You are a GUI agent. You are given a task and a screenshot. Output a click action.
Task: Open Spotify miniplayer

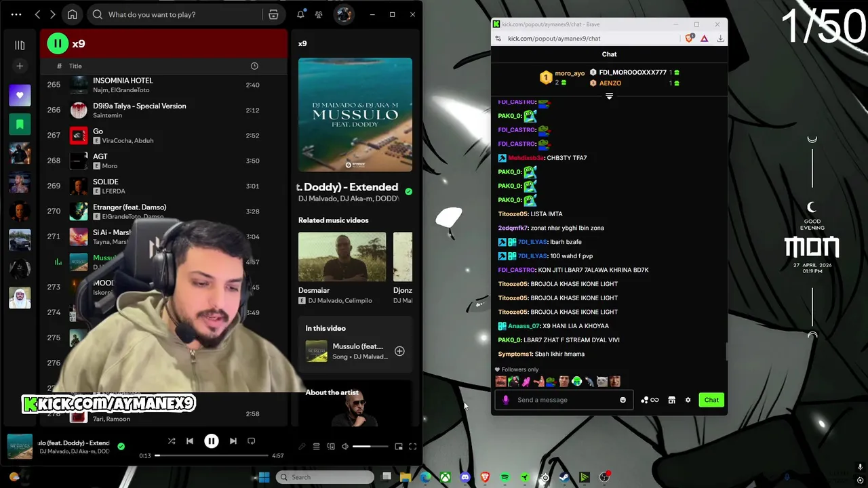tap(399, 447)
